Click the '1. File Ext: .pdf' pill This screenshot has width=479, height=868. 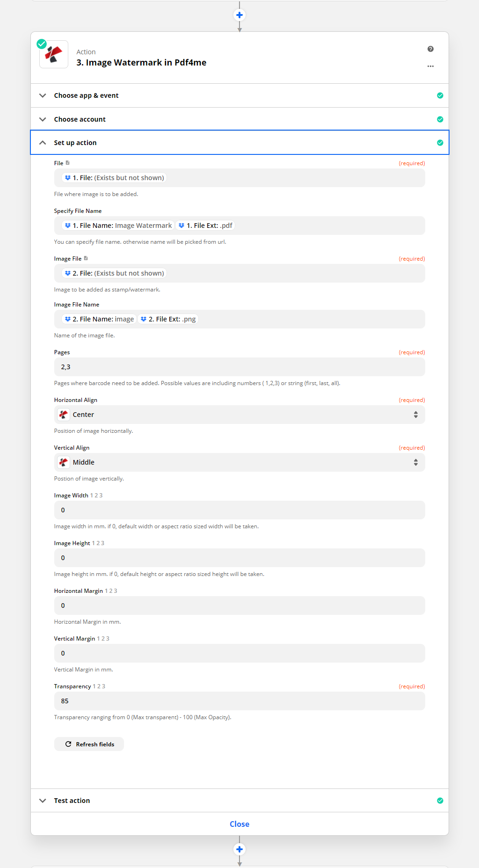206,226
